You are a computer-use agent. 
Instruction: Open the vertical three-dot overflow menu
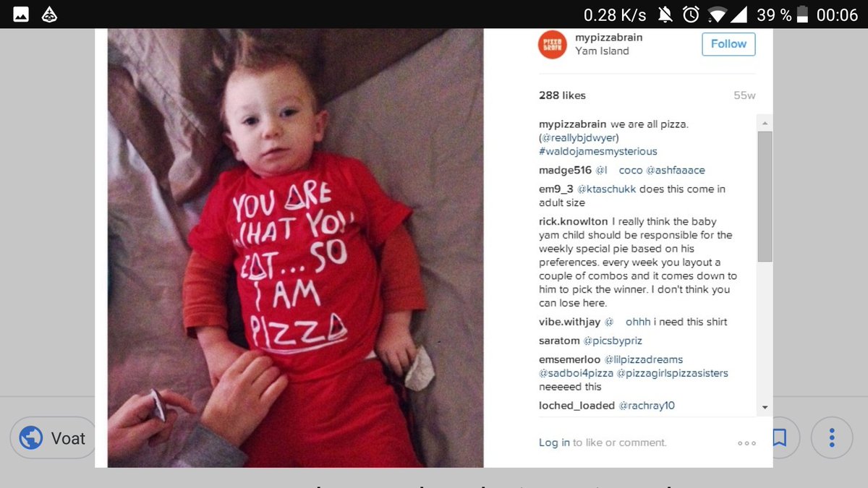(832, 438)
